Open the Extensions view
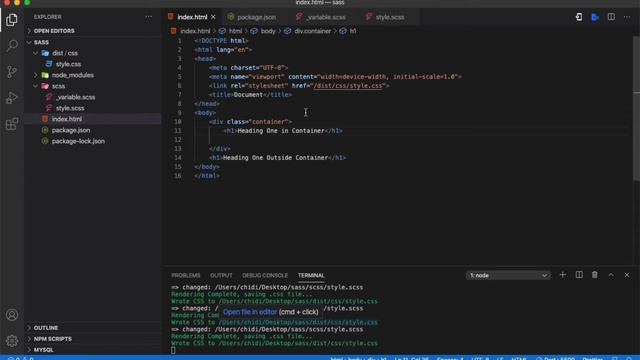Screen dimensions: 640x360 click(12, 124)
